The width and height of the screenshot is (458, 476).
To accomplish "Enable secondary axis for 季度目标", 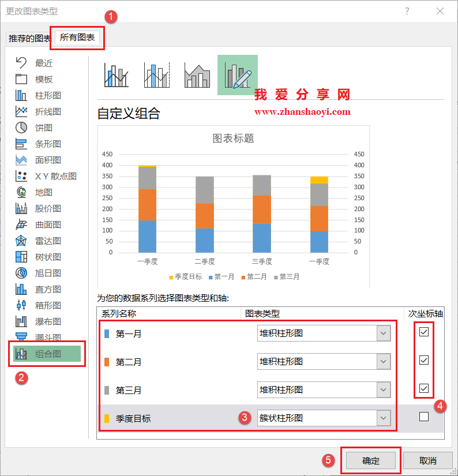I will [x=424, y=417].
